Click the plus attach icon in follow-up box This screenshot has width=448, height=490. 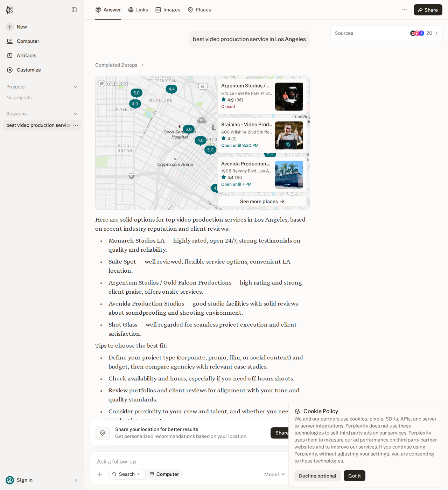point(100,474)
